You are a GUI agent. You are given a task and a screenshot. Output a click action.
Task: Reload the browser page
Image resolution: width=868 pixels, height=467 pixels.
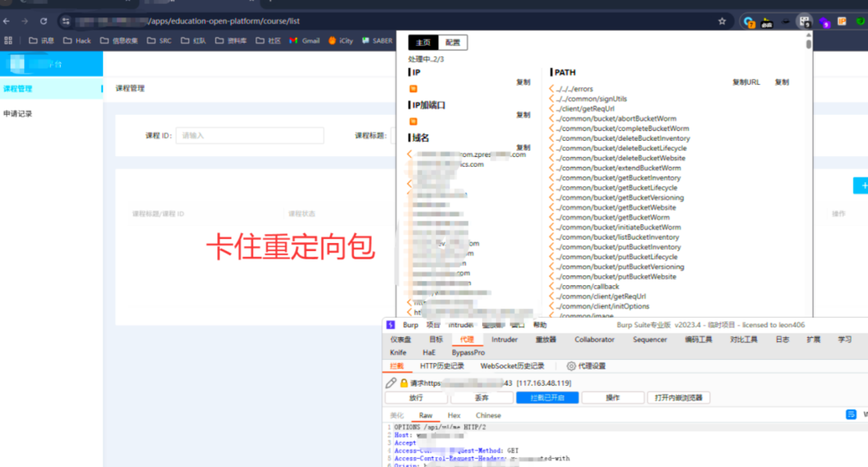coord(44,21)
